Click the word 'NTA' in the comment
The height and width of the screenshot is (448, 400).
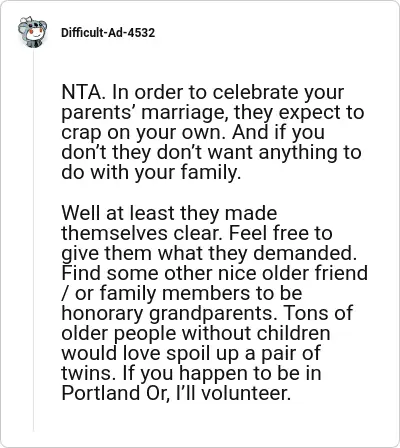(81, 92)
